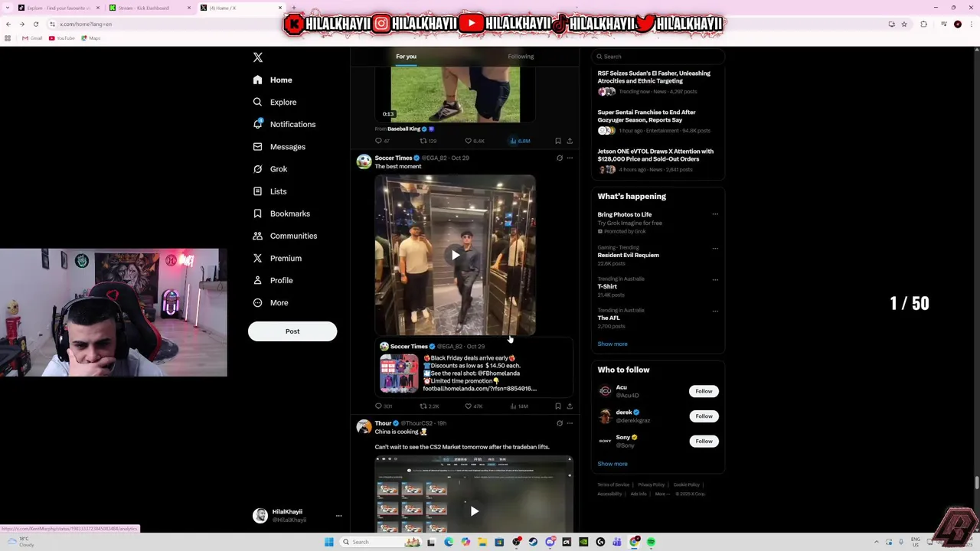Open Explore in the sidebar
The width and height of the screenshot is (980, 551).
[274, 102]
